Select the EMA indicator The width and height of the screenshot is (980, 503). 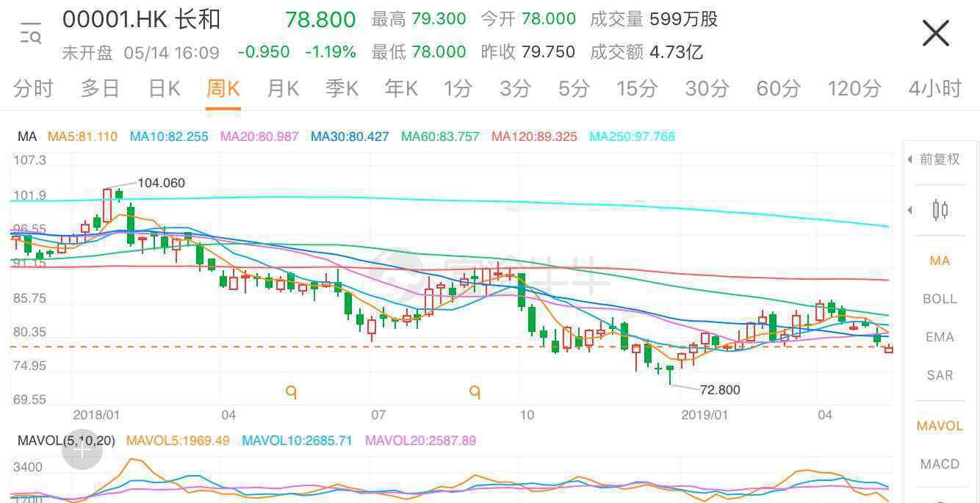(x=940, y=337)
